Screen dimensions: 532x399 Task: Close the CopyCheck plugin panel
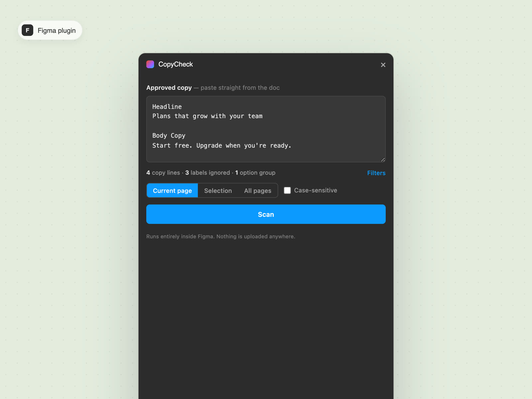383,65
